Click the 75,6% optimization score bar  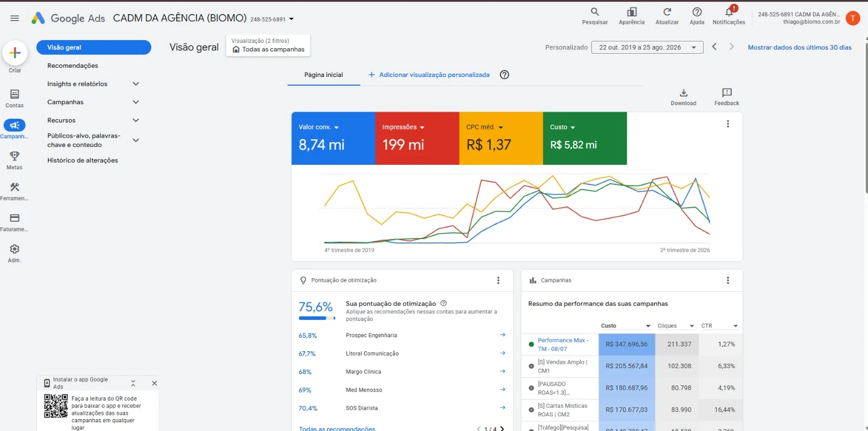coord(317,318)
